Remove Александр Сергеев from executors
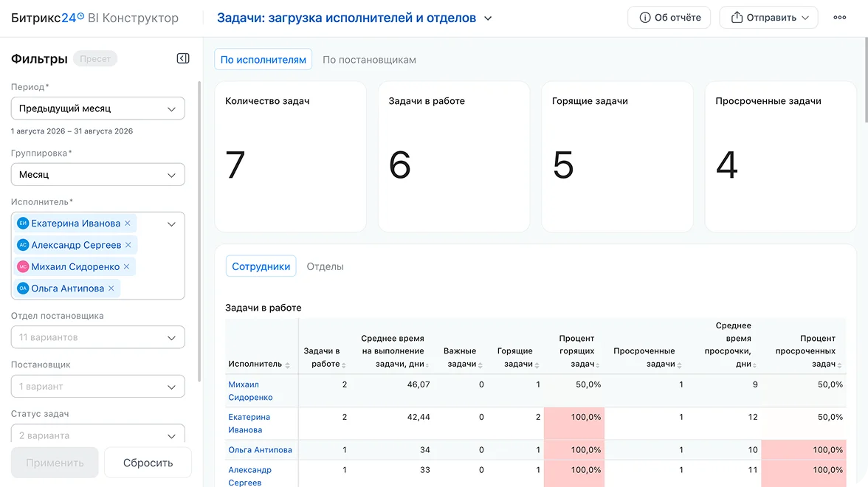The height and width of the screenshot is (487, 868). tap(128, 245)
